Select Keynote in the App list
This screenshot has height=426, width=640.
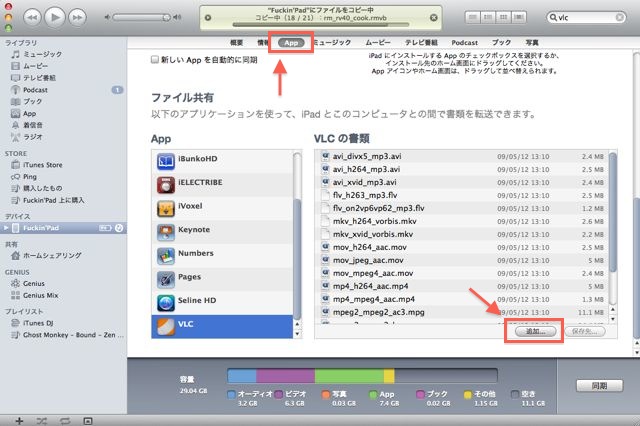tap(222, 232)
